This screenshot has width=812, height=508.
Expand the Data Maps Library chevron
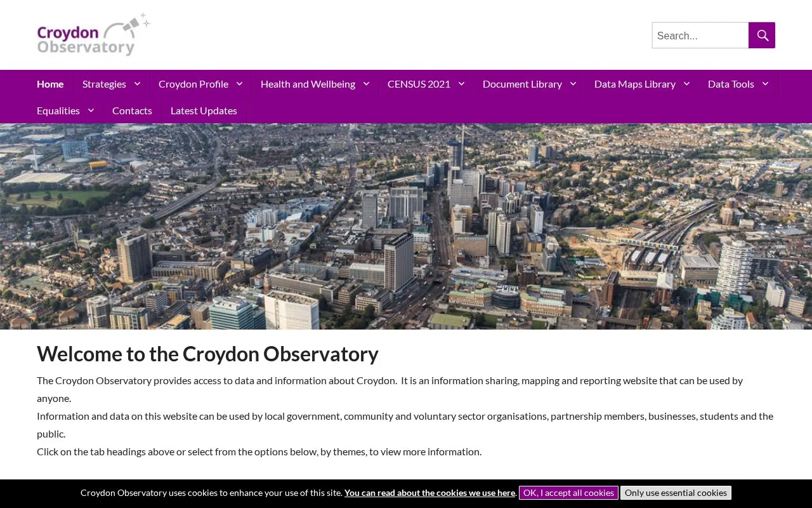pyautogui.click(x=686, y=84)
